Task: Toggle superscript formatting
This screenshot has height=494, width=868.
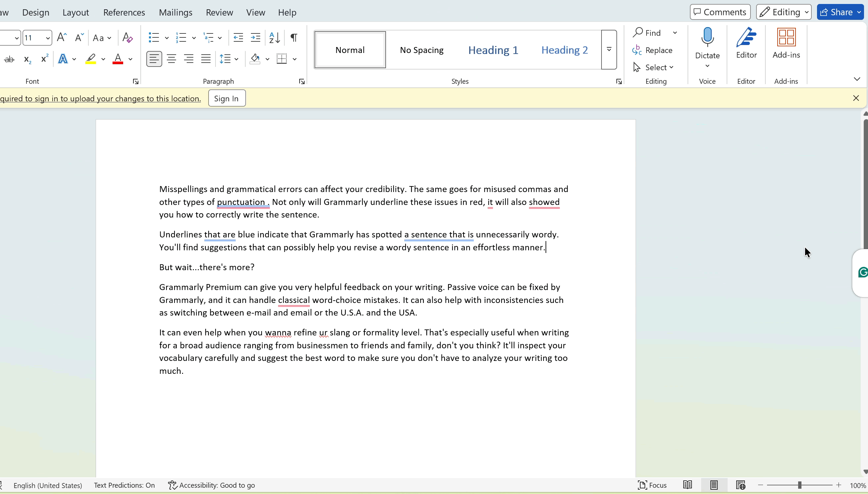Action: [x=44, y=59]
